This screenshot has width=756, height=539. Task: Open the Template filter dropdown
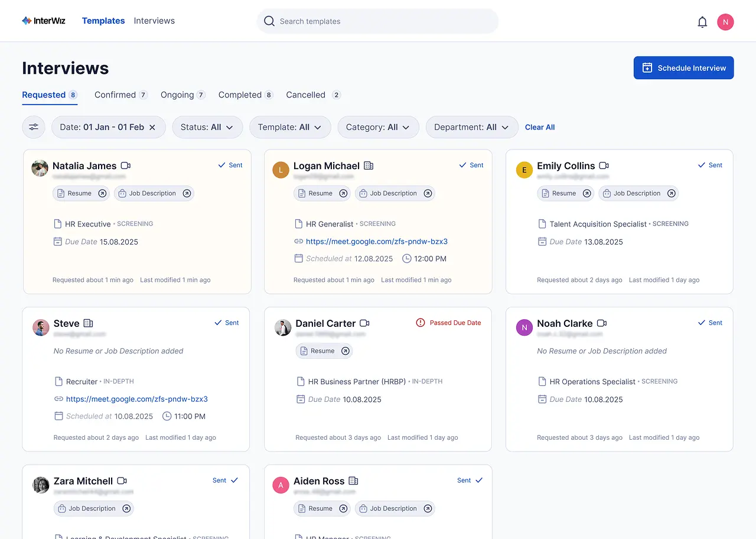point(290,127)
